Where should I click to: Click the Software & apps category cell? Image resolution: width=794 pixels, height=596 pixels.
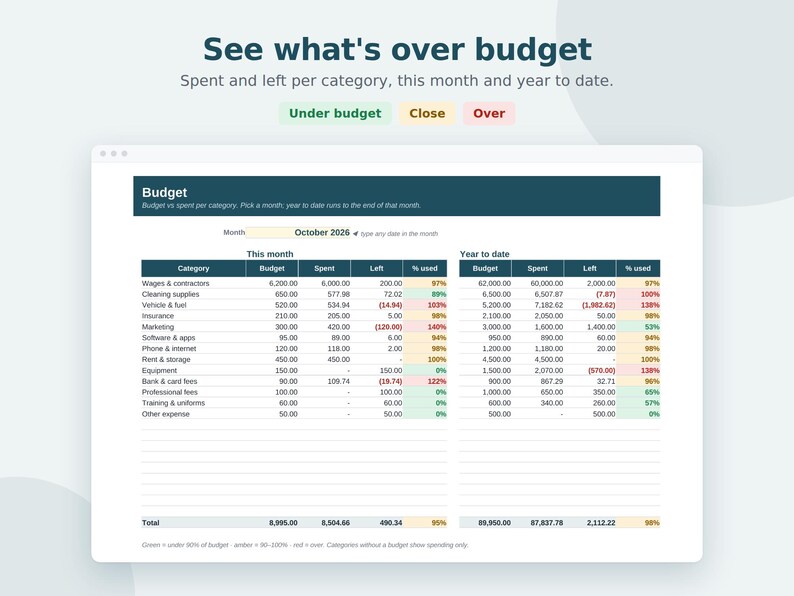click(x=193, y=338)
